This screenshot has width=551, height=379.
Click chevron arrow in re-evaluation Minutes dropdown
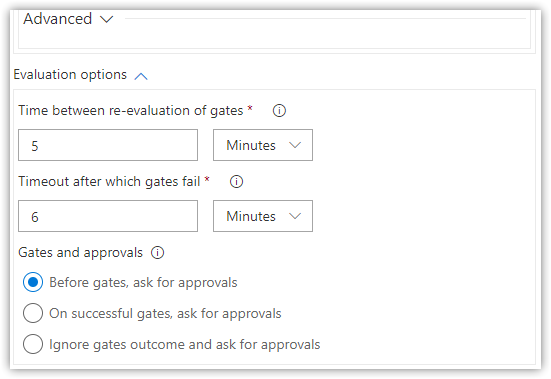point(295,145)
